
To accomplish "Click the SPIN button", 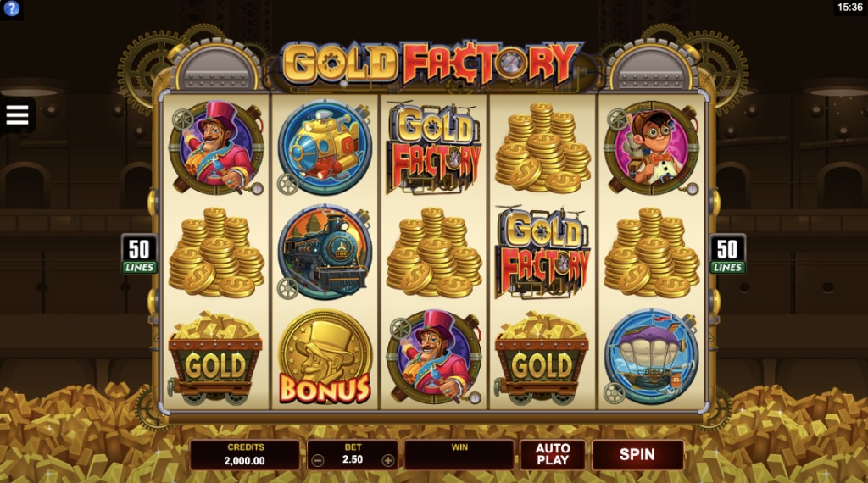I will click(x=637, y=454).
